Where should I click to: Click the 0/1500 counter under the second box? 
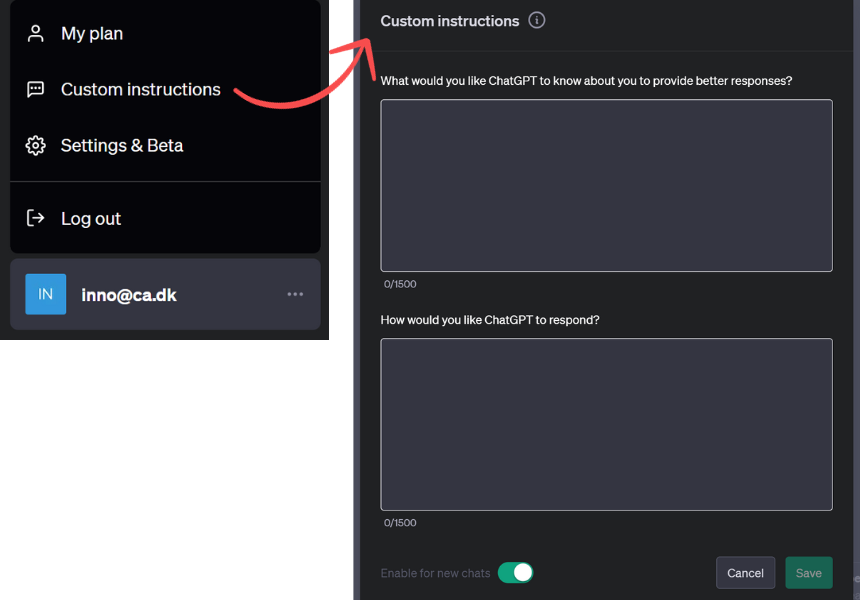pyautogui.click(x=400, y=523)
